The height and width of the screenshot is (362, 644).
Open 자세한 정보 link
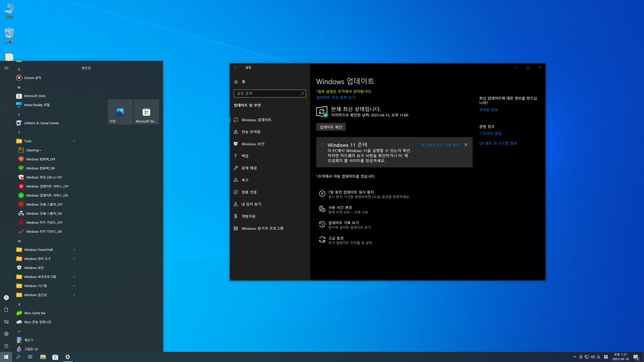(x=488, y=110)
